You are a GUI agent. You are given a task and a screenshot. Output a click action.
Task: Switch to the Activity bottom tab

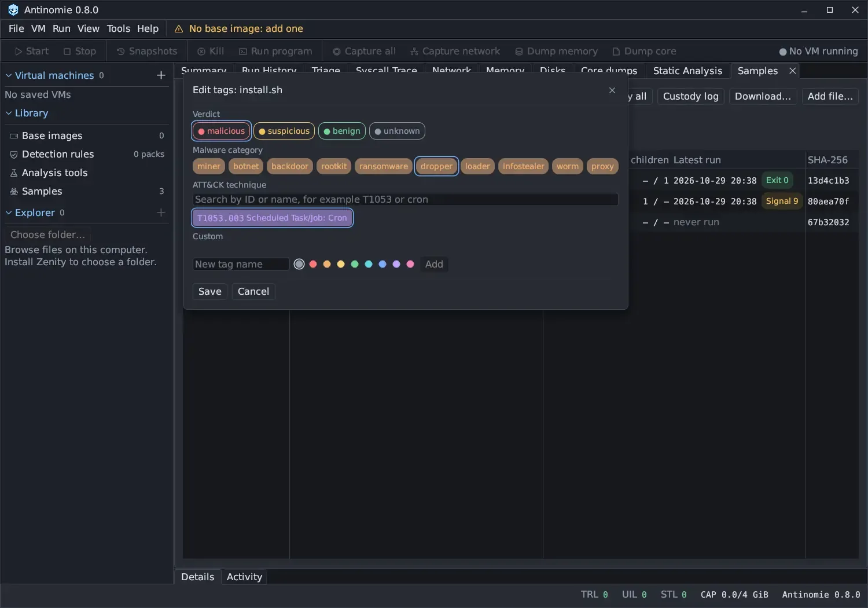click(244, 577)
